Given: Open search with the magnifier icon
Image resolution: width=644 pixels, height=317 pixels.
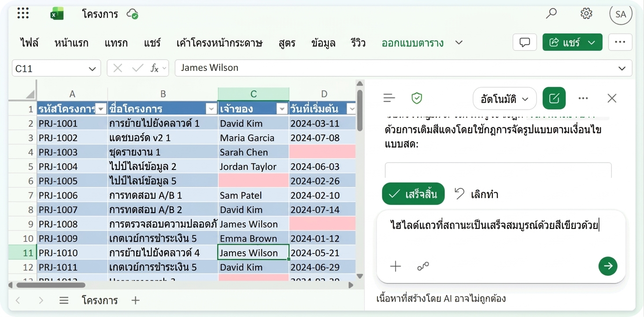Looking at the screenshot, I should 551,14.
